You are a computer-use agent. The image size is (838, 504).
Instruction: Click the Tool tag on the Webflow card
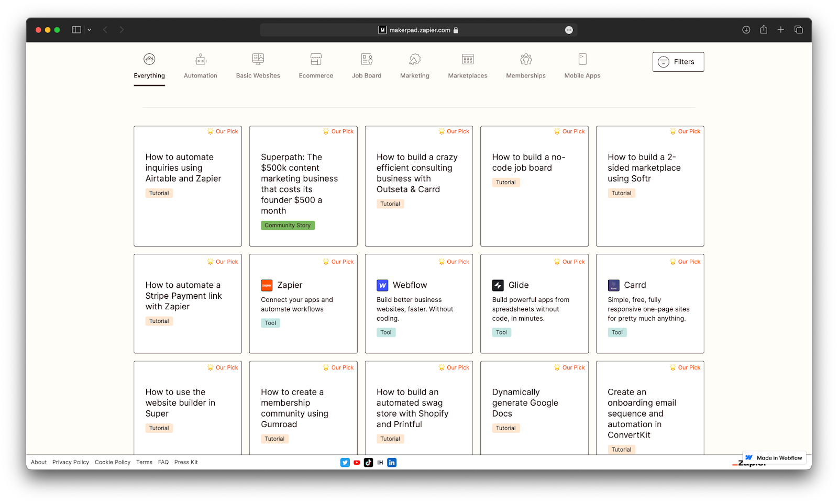pyautogui.click(x=386, y=332)
